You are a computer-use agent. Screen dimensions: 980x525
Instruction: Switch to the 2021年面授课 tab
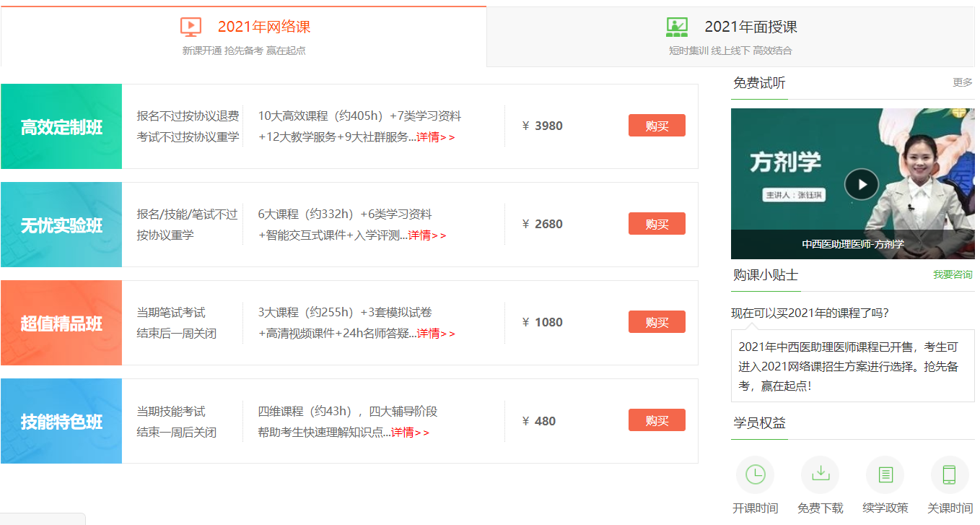click(751, 27)
